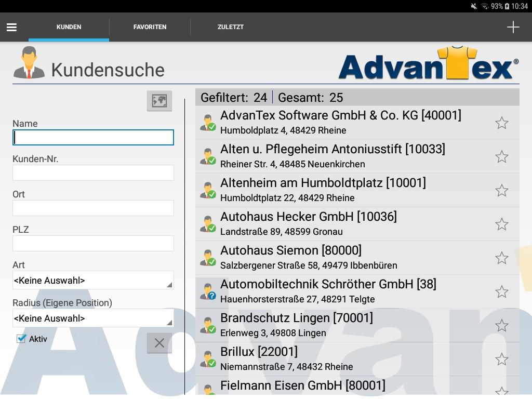
Task: Clear filters with the X button
Action: tap(159, 343)
